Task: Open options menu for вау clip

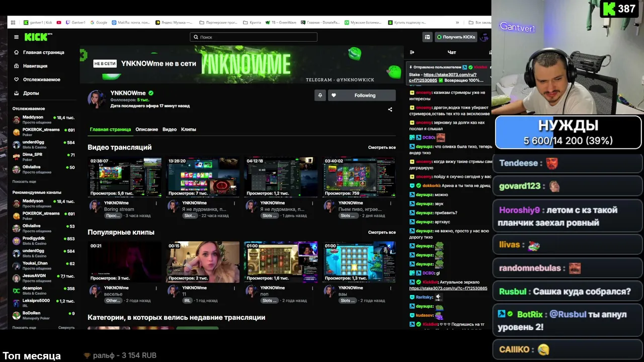Action: click(x=390, y=288)
